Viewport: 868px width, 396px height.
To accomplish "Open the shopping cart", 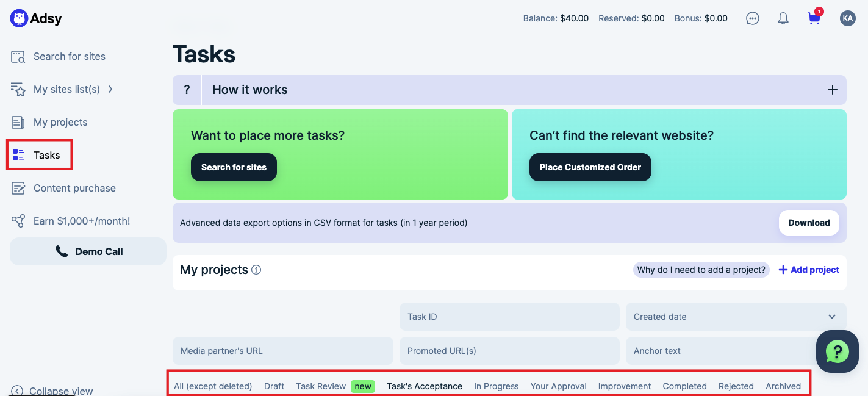I will click(x=814, y=18).
